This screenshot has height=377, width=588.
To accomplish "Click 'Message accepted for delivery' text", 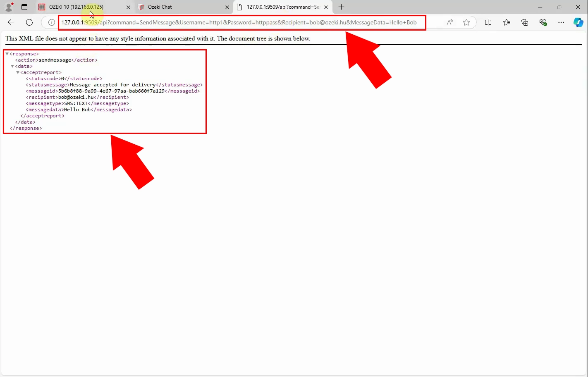I will click(x=113, y=85).
